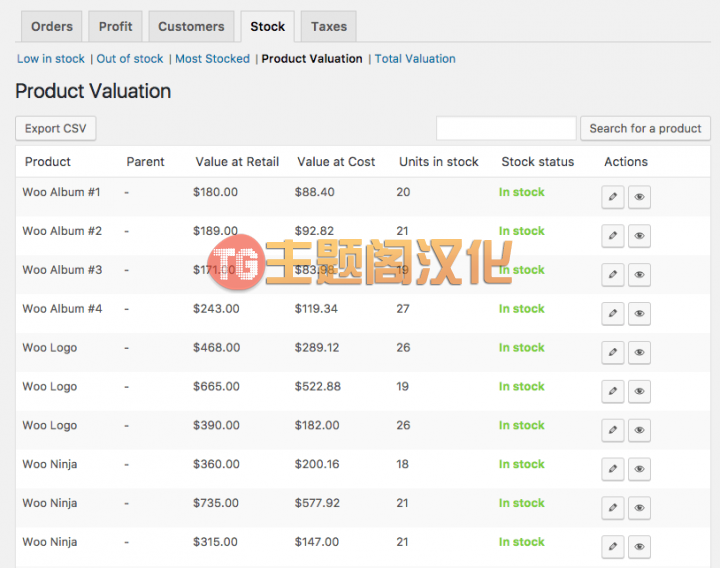
Task: Focus the product search text field
Action: (506, 129)
